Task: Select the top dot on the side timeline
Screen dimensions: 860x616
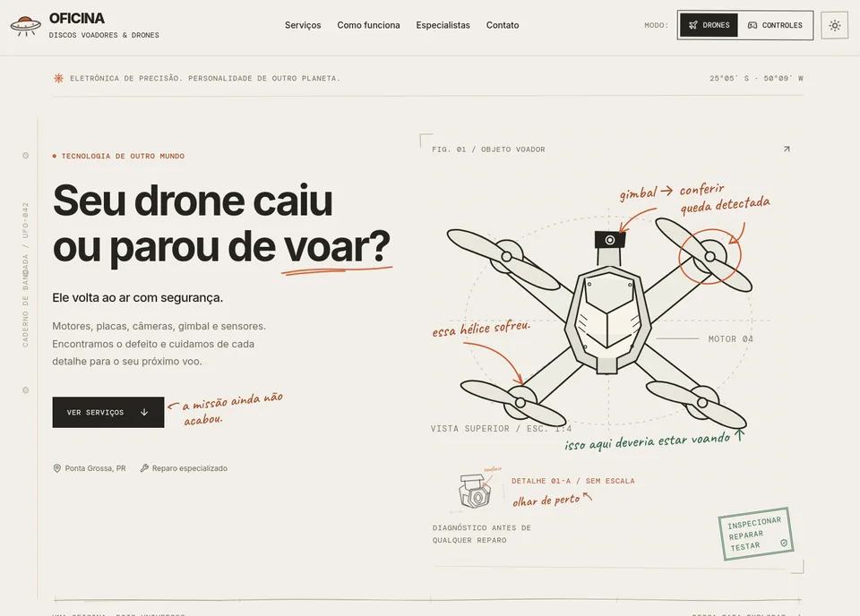Action: click(25, 156)
